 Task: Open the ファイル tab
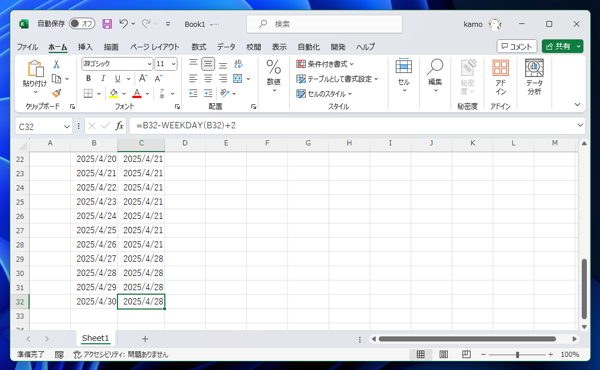27,47
